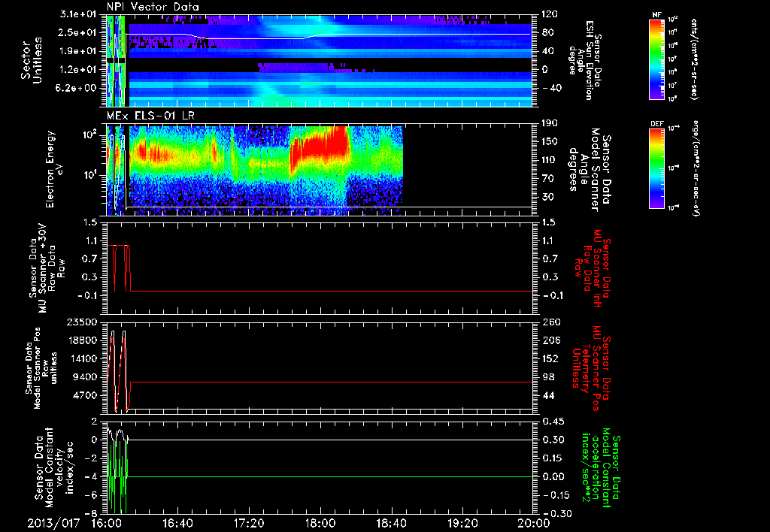Viewport: 770px width, 532px height.
Task: Click the flat red scanner position line
Action: tap(332, 382)
